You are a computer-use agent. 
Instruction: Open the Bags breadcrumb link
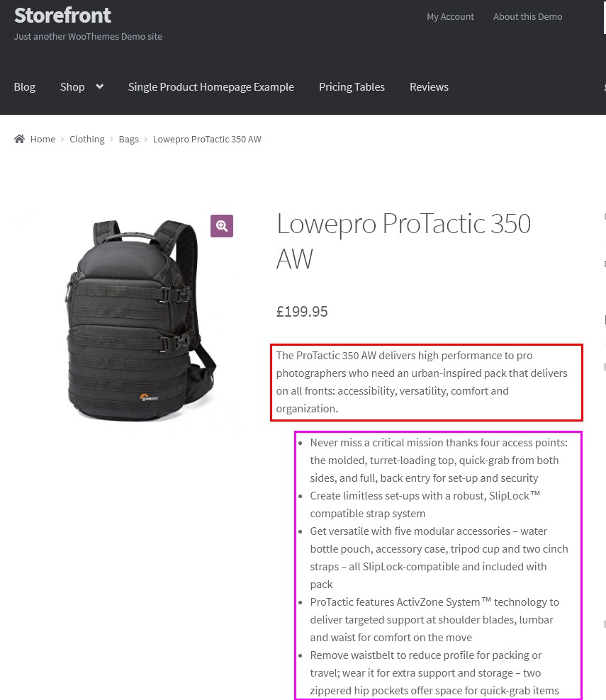128,140
